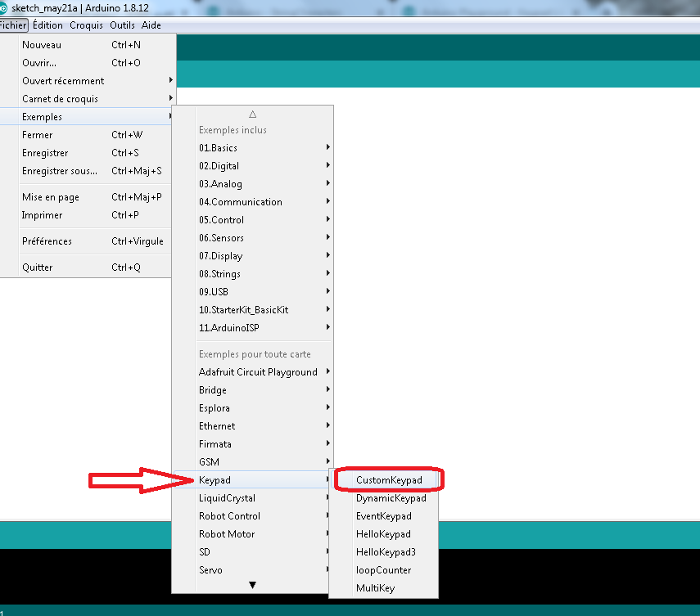Expand the Servo examples submenu arrow

click(327, 570)
